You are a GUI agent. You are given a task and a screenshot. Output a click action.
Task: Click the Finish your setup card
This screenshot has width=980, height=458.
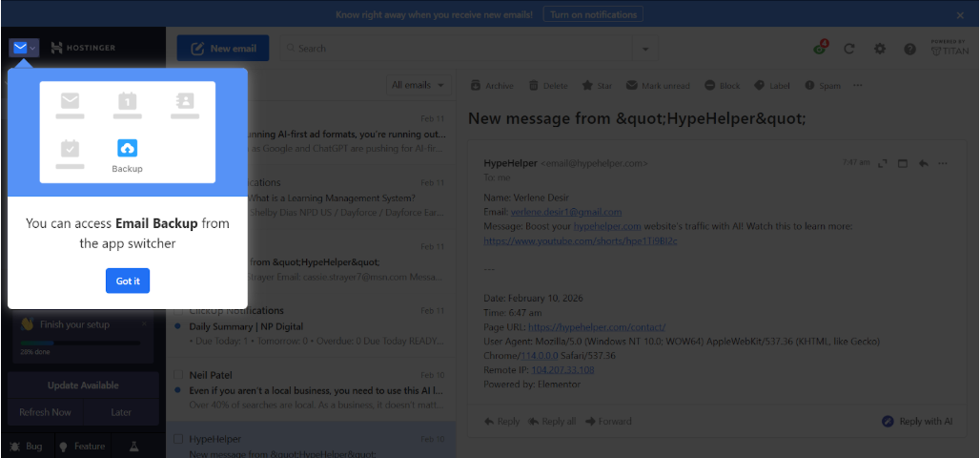(83, 337)
